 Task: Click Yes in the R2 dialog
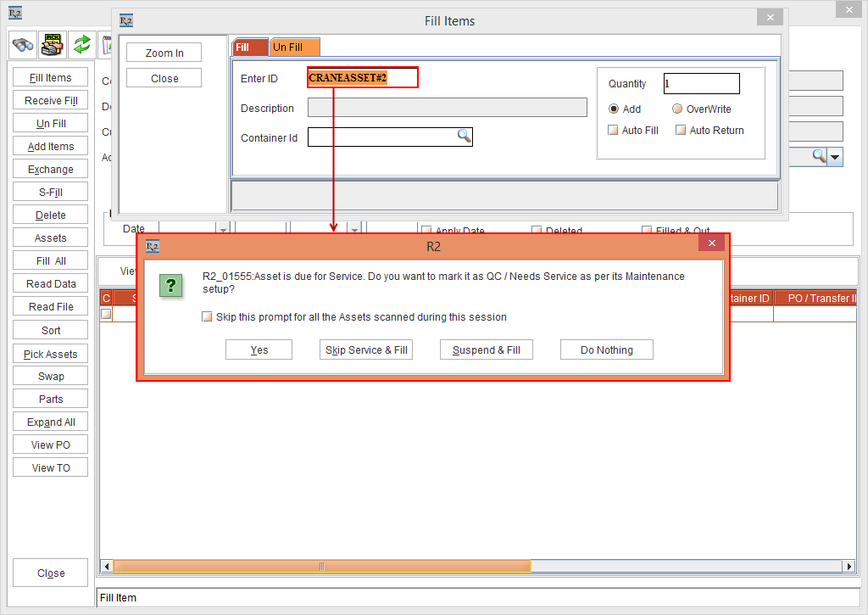259,349
